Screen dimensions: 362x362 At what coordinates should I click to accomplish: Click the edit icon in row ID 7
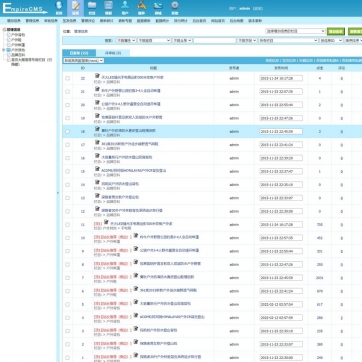pyautogui.click(x=136, y=275)
